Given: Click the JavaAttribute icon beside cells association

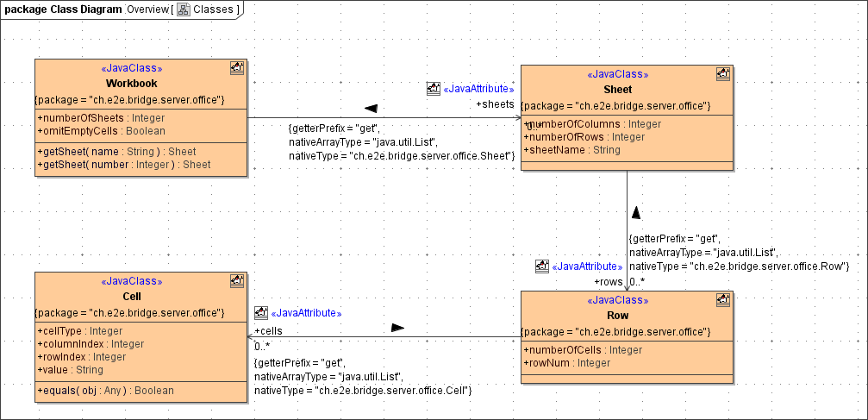Looking at the screenshot, I should click(261, 312).
